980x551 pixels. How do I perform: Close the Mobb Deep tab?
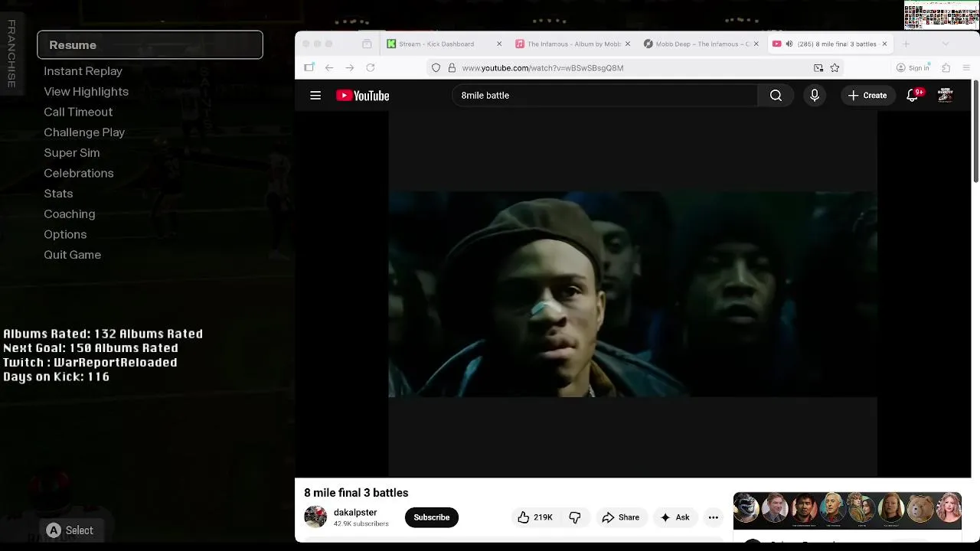click(x=756, y=44)
